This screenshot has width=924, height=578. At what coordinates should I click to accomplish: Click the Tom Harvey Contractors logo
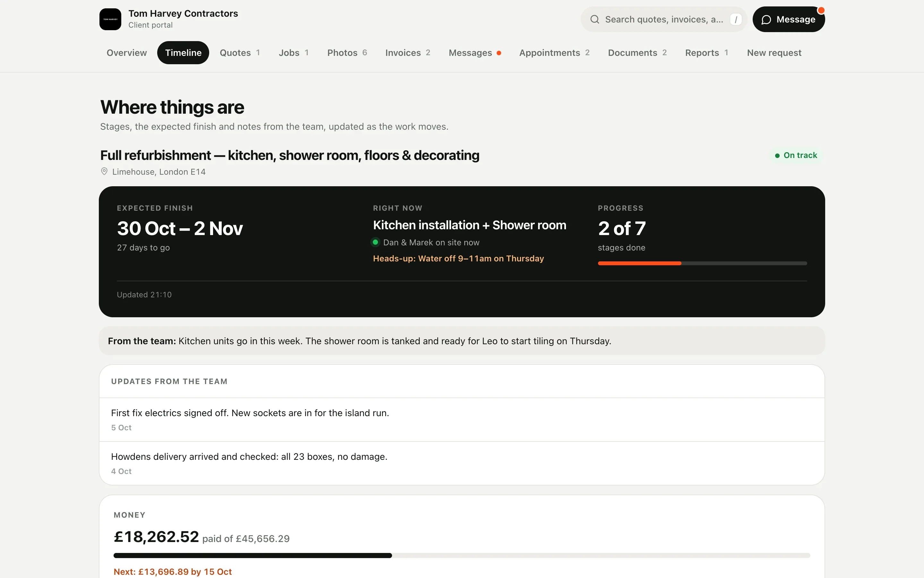(110, 19)
